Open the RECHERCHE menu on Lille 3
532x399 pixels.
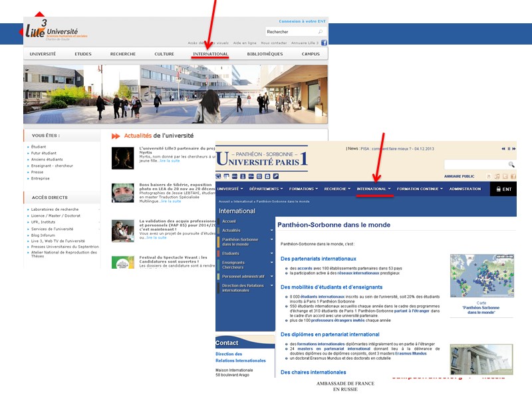123,54
